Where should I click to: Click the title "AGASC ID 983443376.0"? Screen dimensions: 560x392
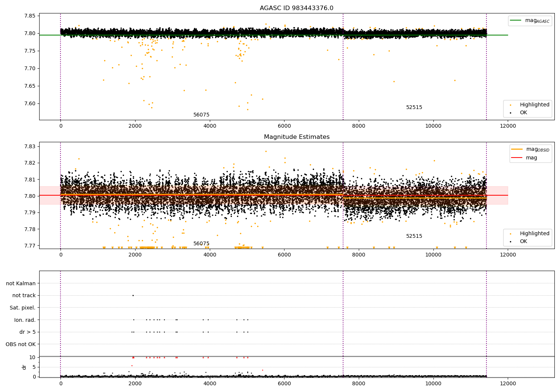click(296, 8)
